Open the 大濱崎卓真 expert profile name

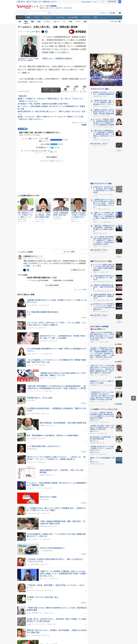(x=27, y=256)
